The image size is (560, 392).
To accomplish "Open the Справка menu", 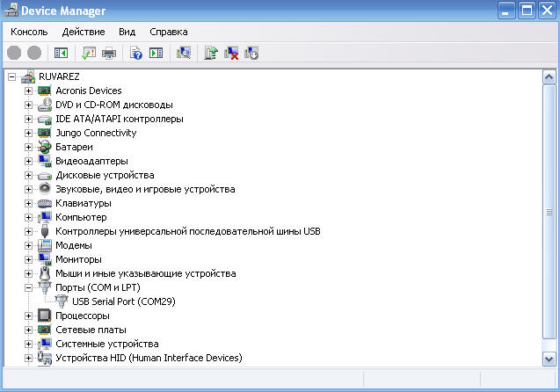I will point(169,32).
